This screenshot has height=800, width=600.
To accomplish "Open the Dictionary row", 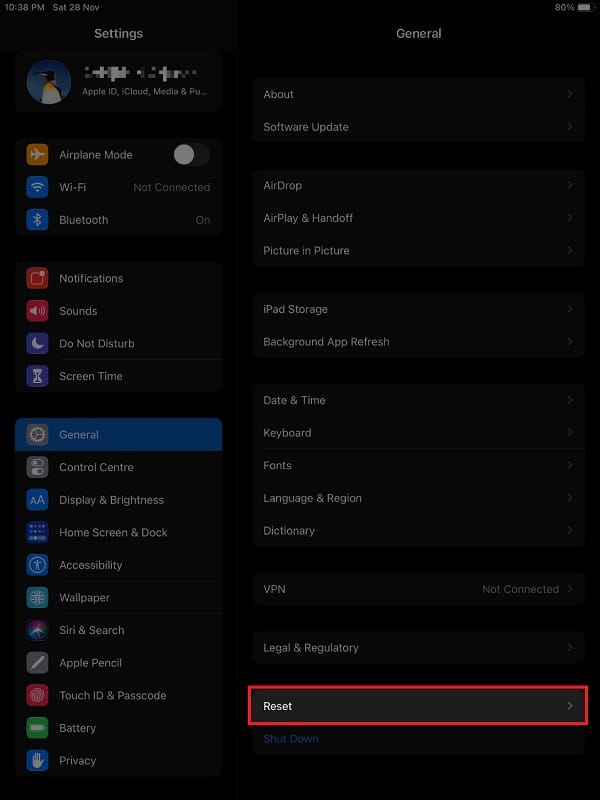I will tap(418, 531).
